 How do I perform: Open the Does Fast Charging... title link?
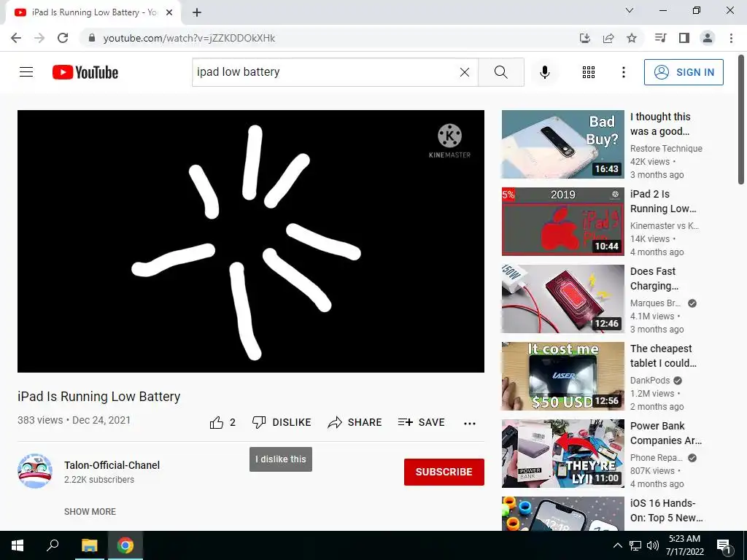(654, 279)
